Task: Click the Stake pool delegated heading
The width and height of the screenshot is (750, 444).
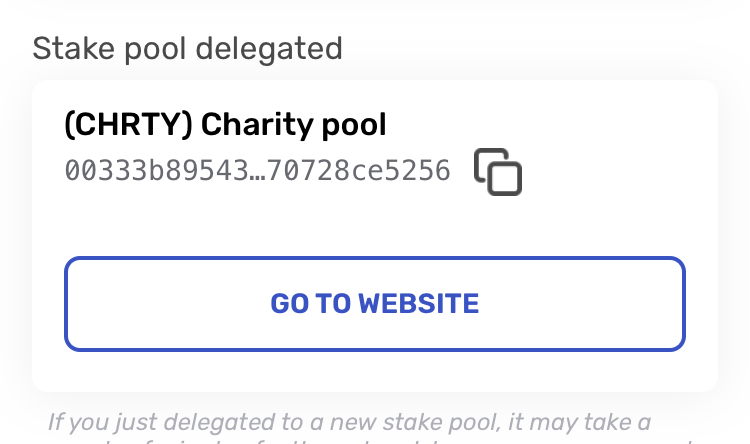Action: pyautogui.click(x=188, y=47)
